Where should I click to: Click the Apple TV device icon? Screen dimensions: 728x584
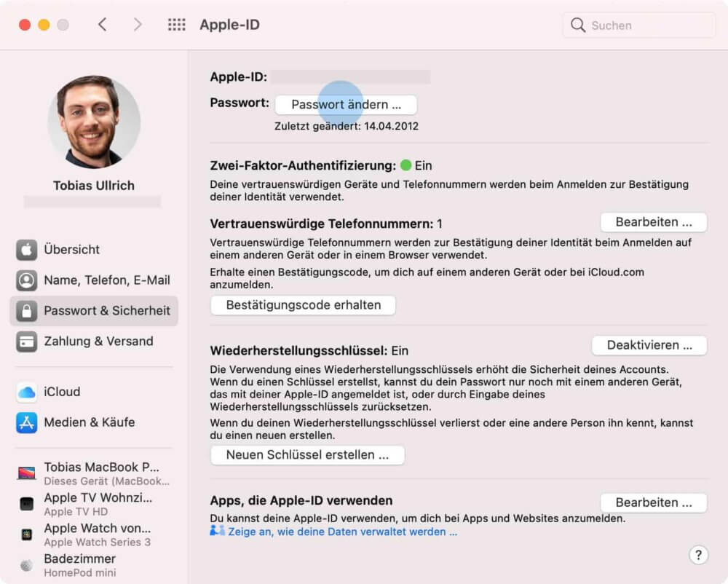pyautogui.click(x=26, y=504)
